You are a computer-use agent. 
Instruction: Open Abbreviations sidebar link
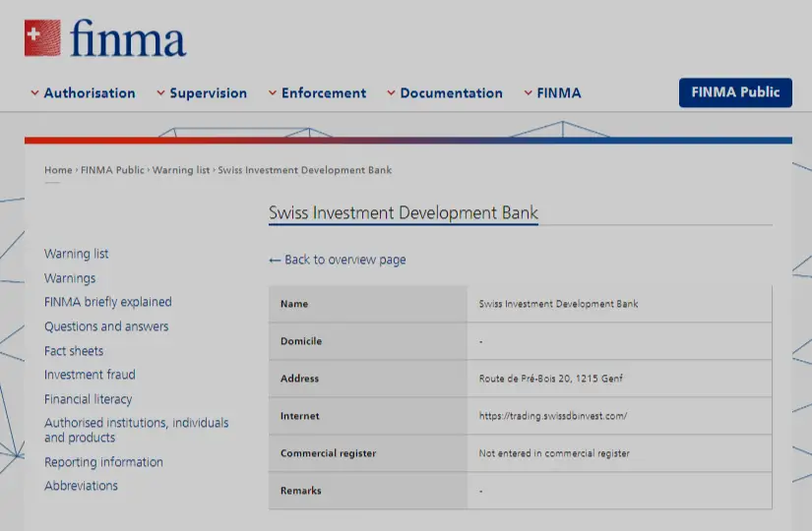pos(81,486)
